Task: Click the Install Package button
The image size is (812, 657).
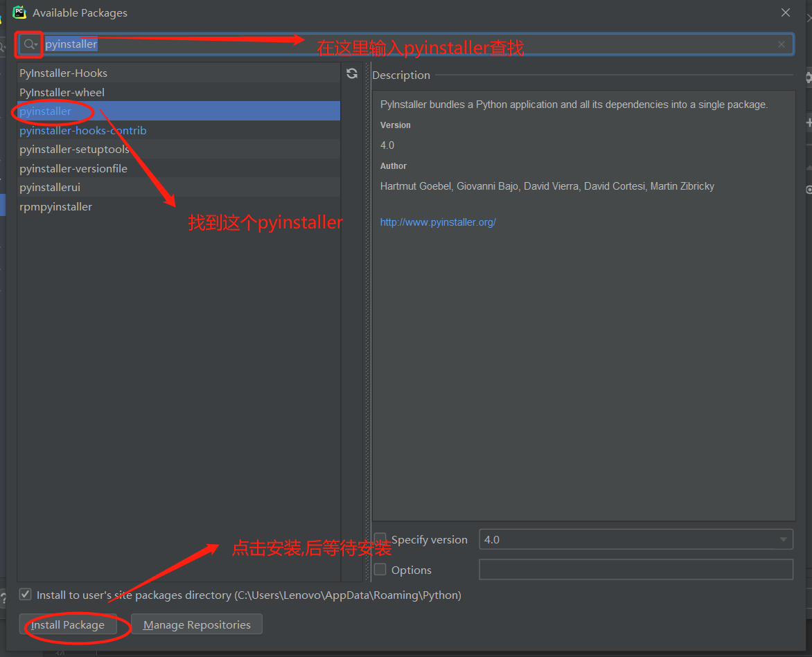Action: tap(68, 624)
